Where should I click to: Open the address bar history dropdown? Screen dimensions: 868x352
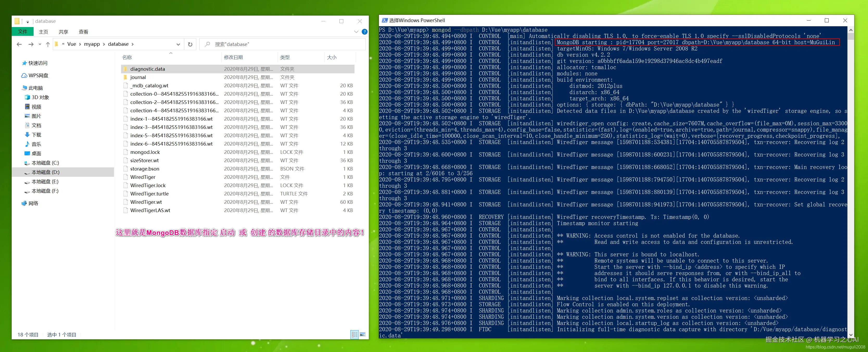pos(178,44)
